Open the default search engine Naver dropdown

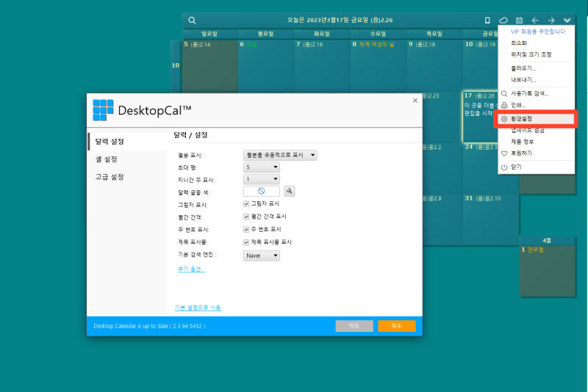(x=262, y=255)
